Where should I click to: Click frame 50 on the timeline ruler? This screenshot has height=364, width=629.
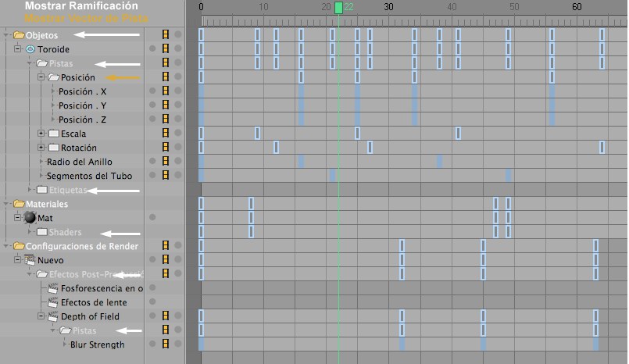[x=514, y=8]
